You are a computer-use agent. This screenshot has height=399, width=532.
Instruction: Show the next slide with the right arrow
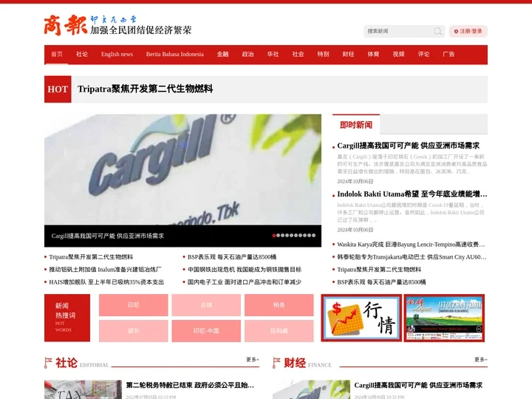[315, 175]
